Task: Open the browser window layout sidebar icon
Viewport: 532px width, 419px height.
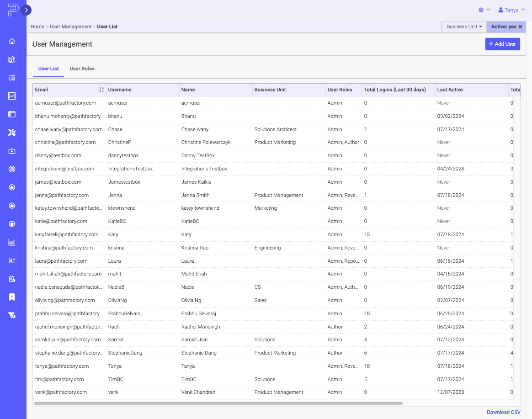Action: click(x=12, y=114)
